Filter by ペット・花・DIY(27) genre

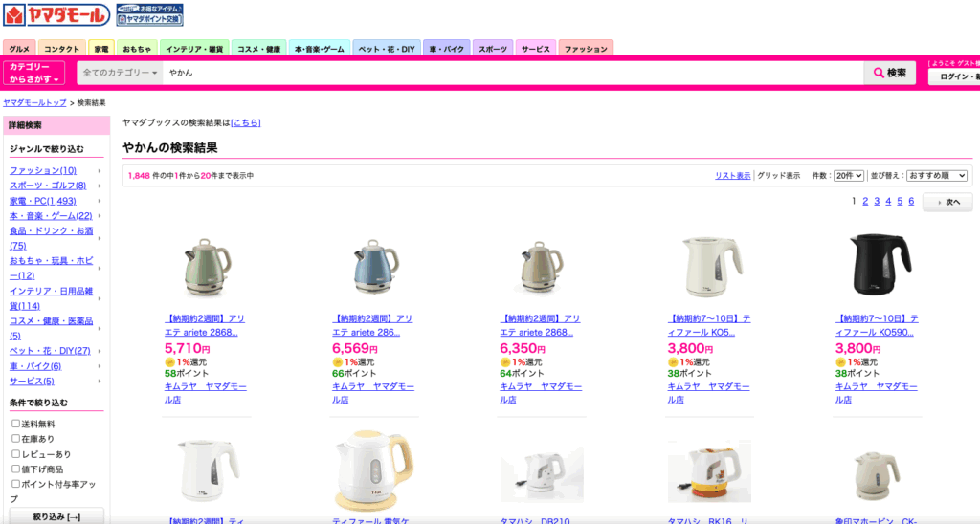[x=50, y=351]
